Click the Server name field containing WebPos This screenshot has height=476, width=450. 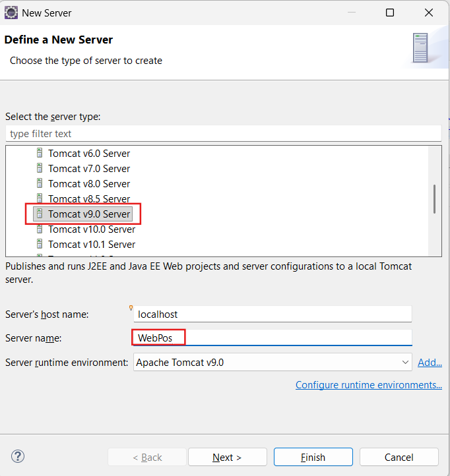point(273,338)
